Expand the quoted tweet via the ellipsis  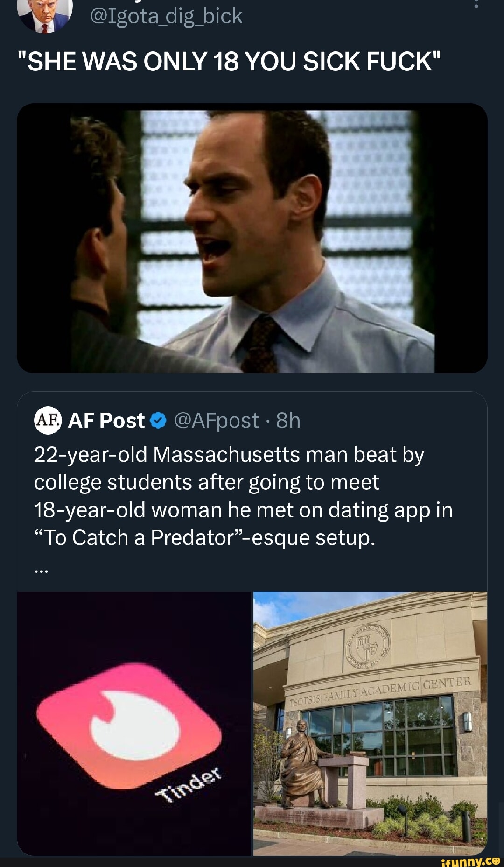[x=41, y=570]
